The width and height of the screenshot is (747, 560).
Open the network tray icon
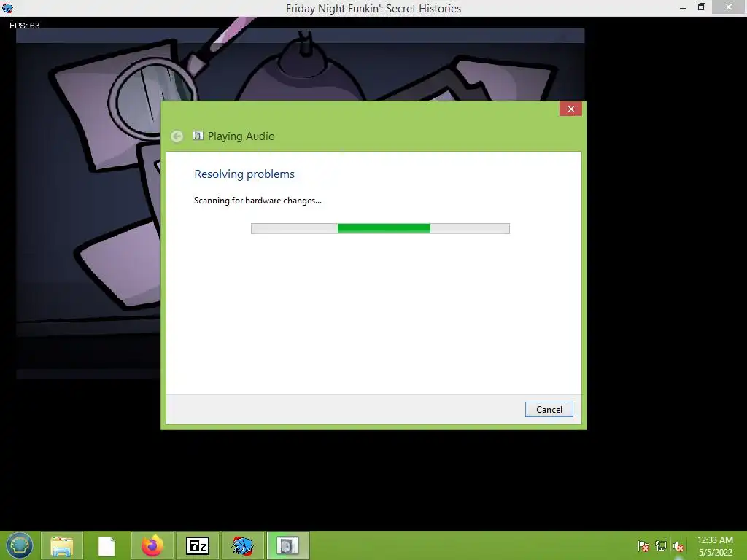pyautogui.click(x=661, y=546)
